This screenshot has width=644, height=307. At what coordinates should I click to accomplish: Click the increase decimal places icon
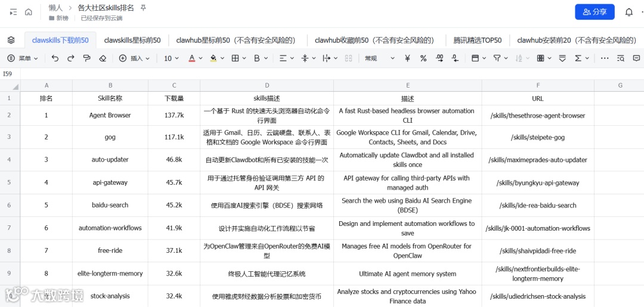pos(439,58)
